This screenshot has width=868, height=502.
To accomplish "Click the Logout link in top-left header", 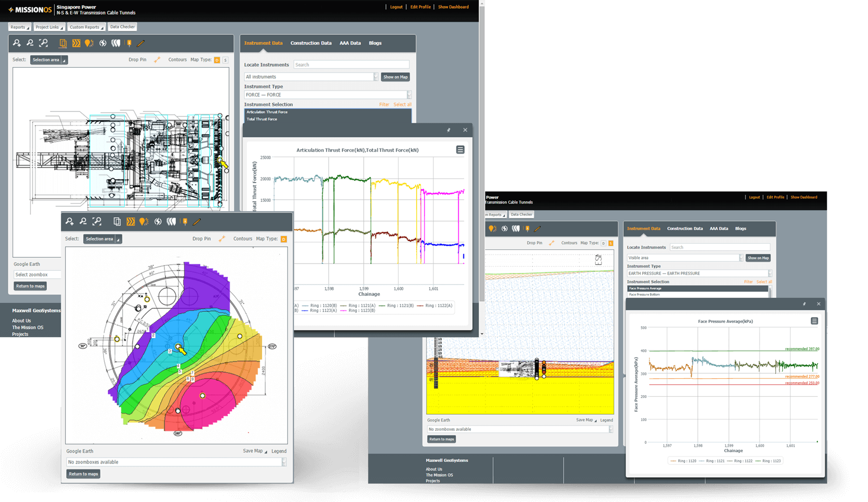I will pos(396,7).
